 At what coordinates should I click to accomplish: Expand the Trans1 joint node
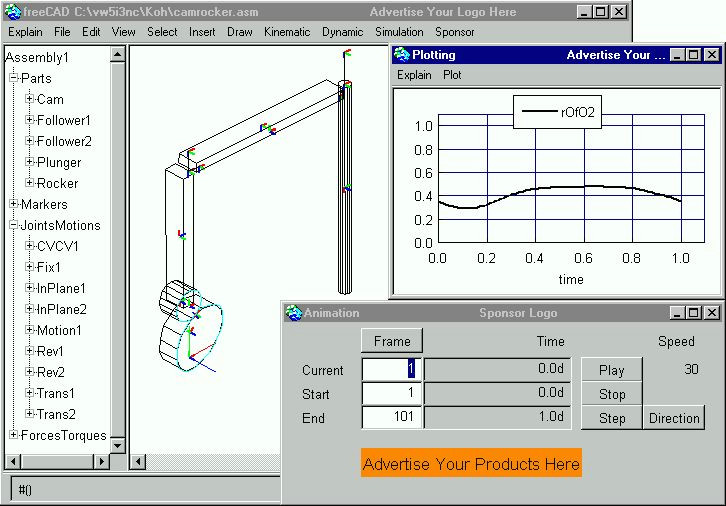[x=29, y=393]
